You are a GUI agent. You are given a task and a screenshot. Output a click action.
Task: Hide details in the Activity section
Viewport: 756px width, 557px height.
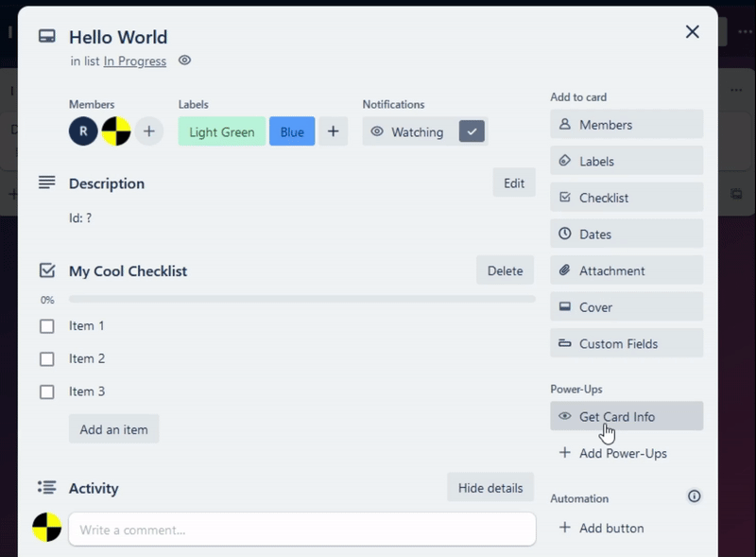coord(490,487)
